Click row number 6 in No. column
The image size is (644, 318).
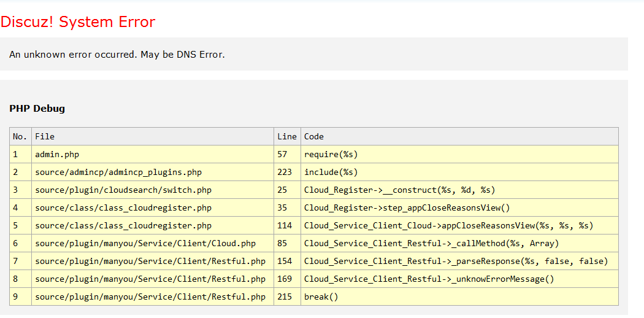[x=20, y=243]
